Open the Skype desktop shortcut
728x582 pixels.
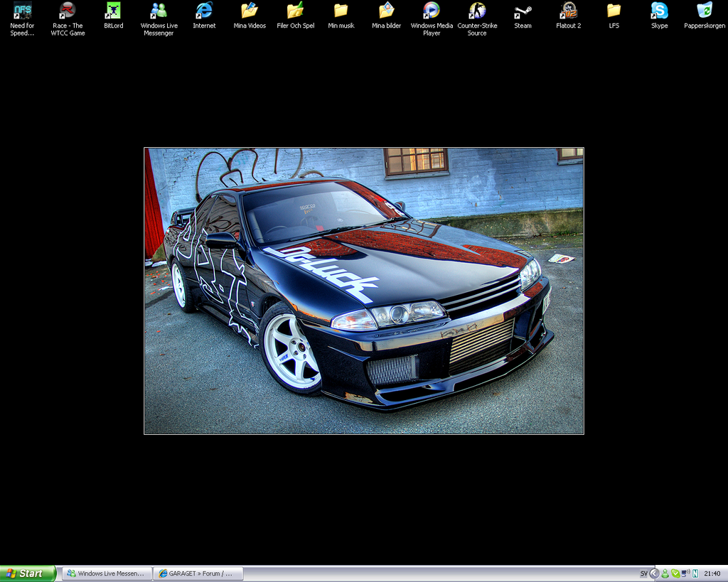point(659,13)
